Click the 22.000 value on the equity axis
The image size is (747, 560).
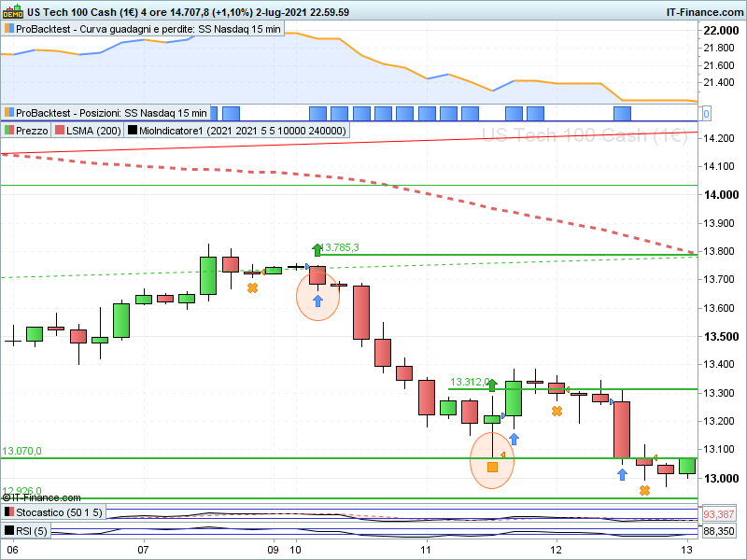pos(721,30)
